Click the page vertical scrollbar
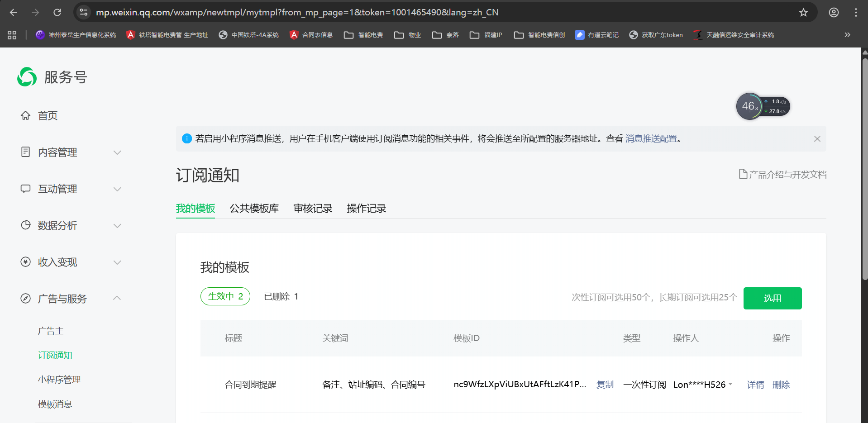Screen dimensions: 868x423 point(864,170)
